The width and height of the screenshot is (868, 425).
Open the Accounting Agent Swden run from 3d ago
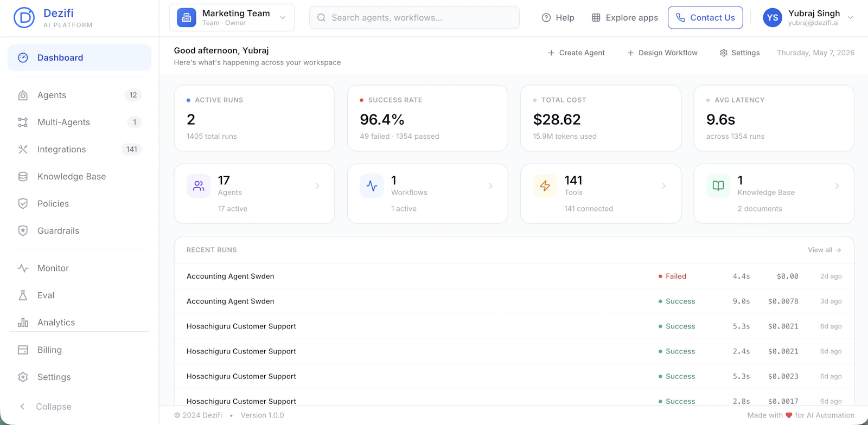514,301
